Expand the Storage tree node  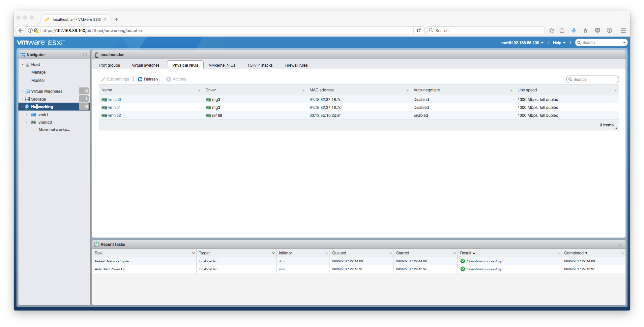tap(22, 99)
